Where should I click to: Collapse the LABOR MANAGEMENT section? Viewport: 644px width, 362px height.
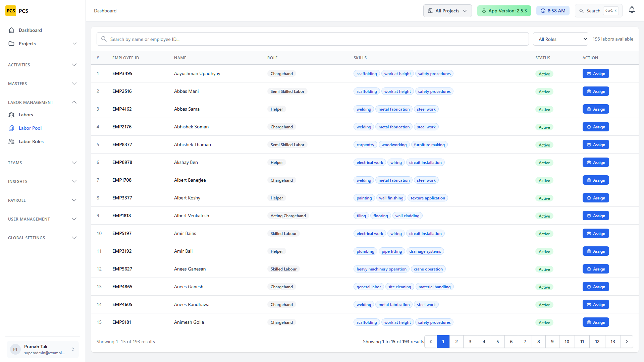click(x=43, y=102)
